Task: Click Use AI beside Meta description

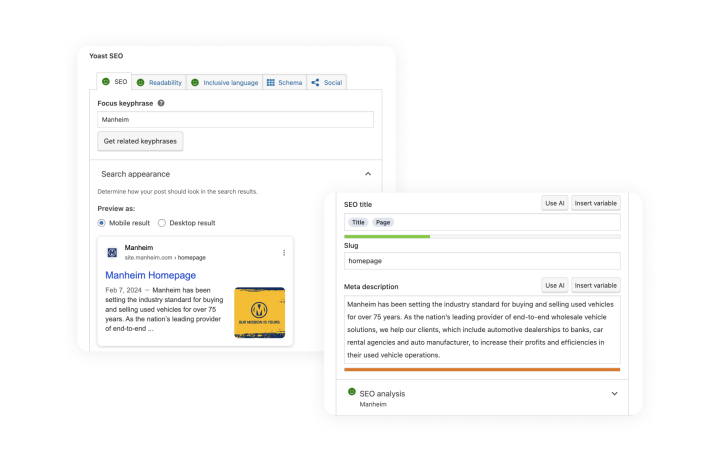Action: click(x=555, y=285)
